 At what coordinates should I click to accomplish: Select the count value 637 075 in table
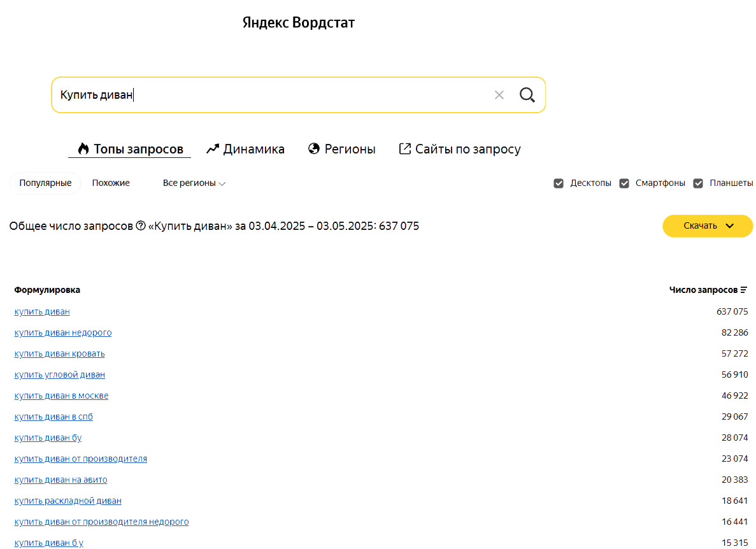tap(732, 312)
